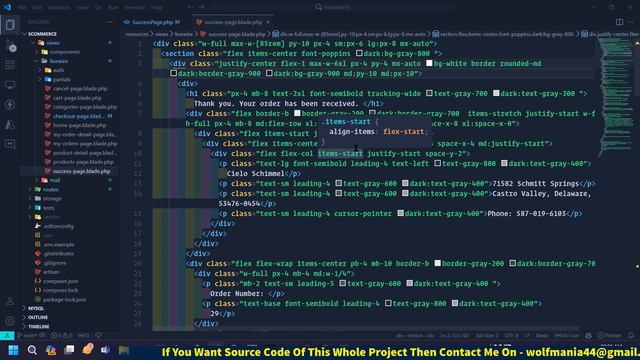Image resolution: width=640 pixels, height=360 pixels.
Task: Open the Selection menu
Action: pyautogui.click(x=59, y=7)
